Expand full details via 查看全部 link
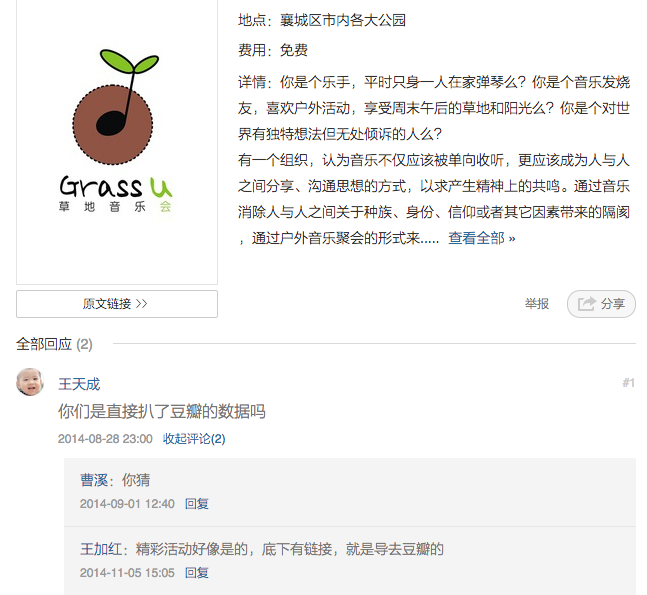Viewport: 647px width, 595px height. point(482,238)
